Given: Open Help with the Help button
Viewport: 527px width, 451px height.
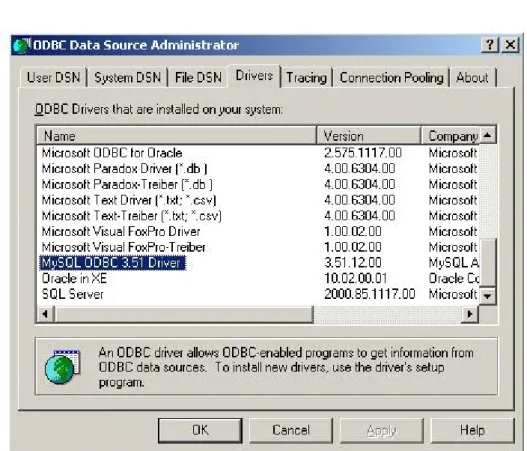Looking at the screenshot, I should [472, 430].
